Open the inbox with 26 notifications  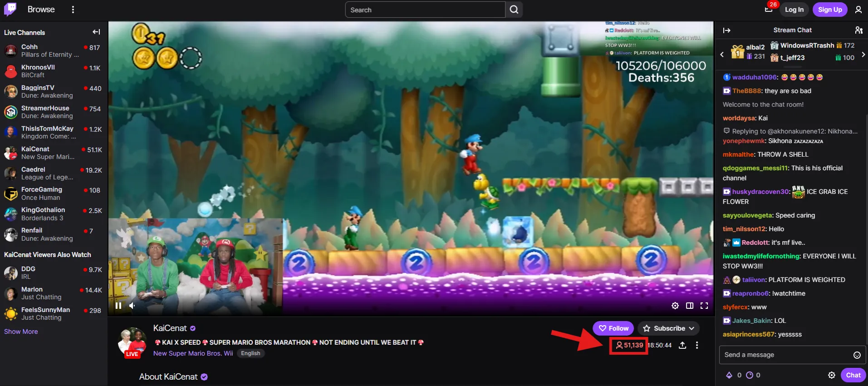tap(769, 9)
